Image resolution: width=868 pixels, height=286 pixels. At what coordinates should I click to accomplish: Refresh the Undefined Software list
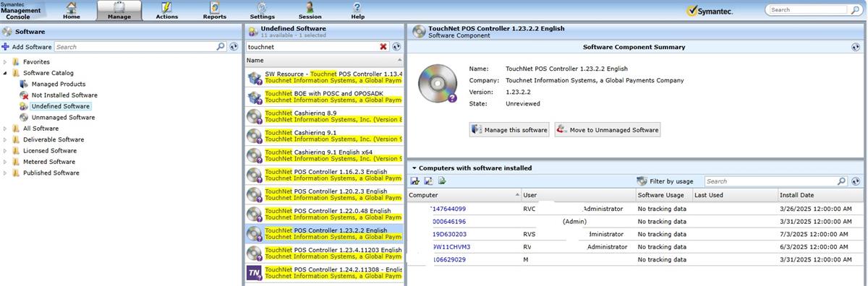coord(396,46)
